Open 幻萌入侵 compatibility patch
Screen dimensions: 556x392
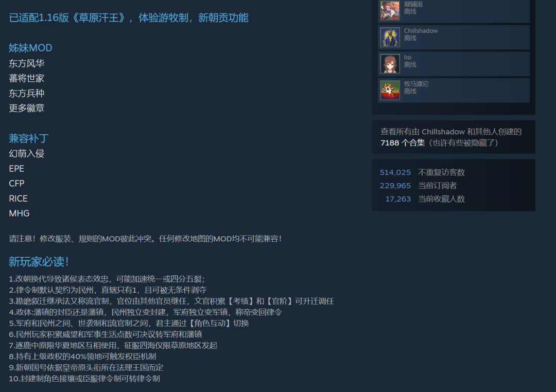27,153
